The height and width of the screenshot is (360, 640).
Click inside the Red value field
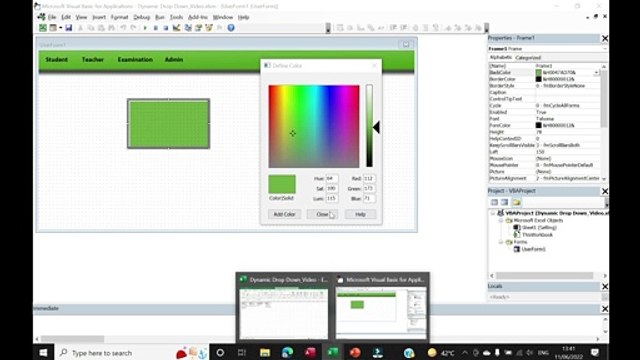click(369, 179)
